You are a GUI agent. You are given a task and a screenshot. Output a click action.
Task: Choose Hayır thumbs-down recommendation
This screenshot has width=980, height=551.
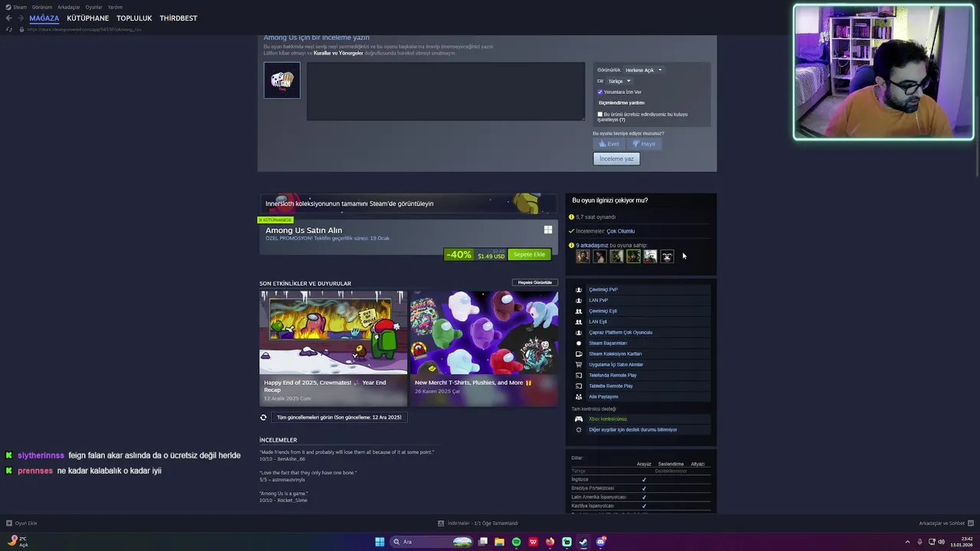click(644, 144)
